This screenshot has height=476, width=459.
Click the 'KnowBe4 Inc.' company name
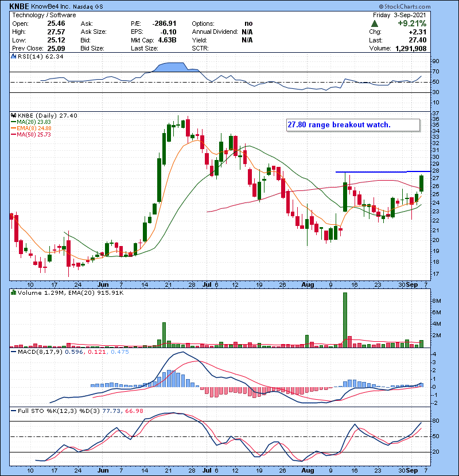(50, 6)
